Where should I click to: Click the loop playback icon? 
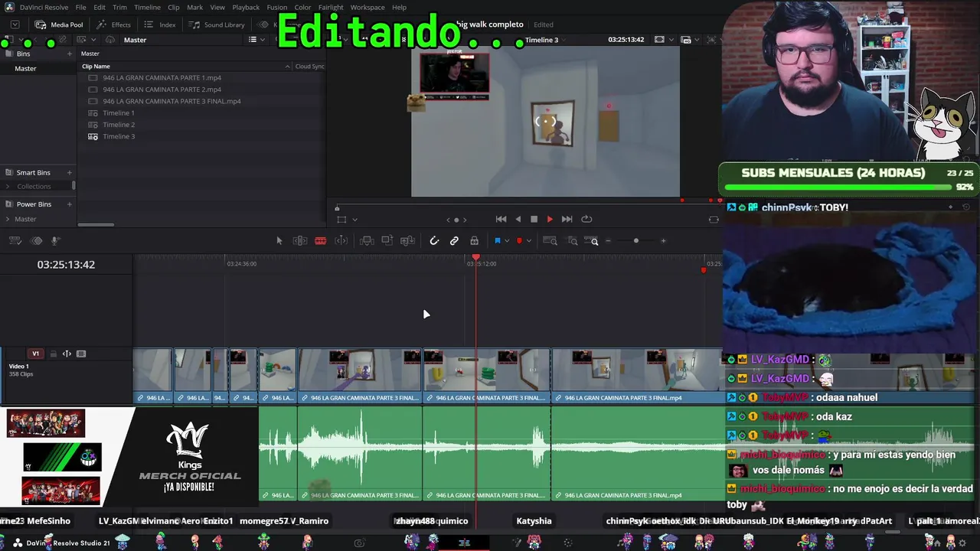coord(586,220)
